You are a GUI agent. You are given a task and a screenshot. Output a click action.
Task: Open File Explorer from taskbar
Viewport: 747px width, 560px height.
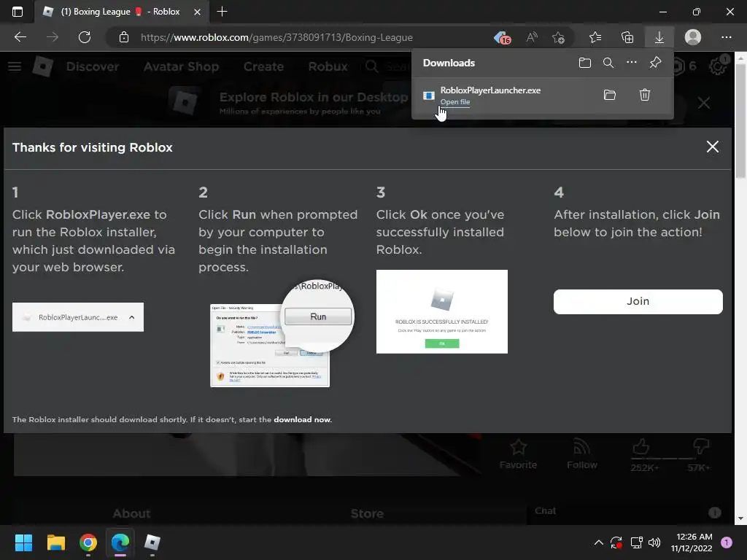(x=55, y=542)
